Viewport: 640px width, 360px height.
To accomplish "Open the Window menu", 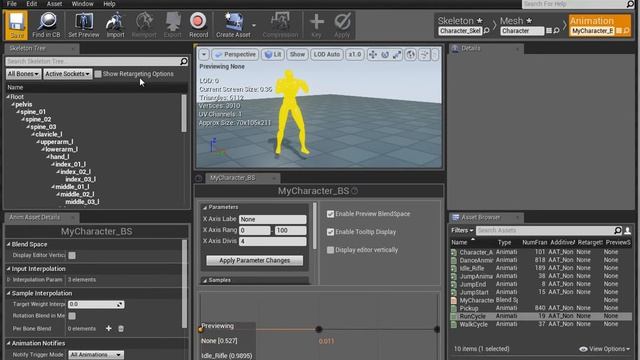I will pos(82,4).
